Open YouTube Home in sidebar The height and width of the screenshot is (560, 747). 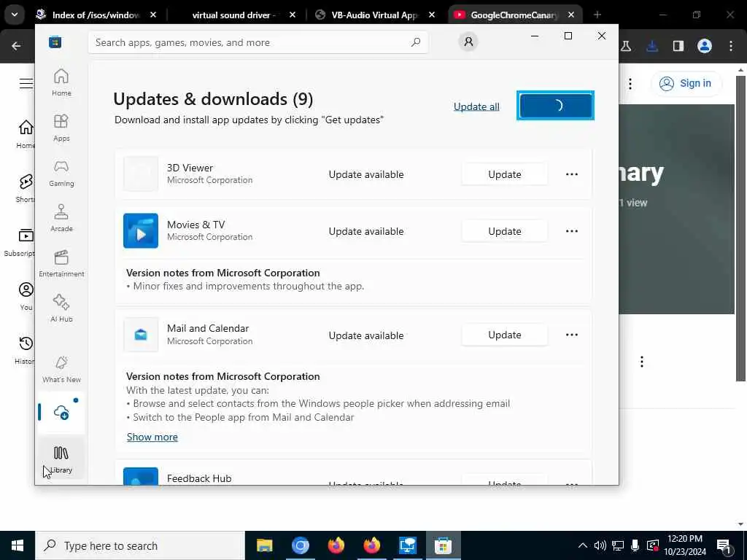coord(25,134)
